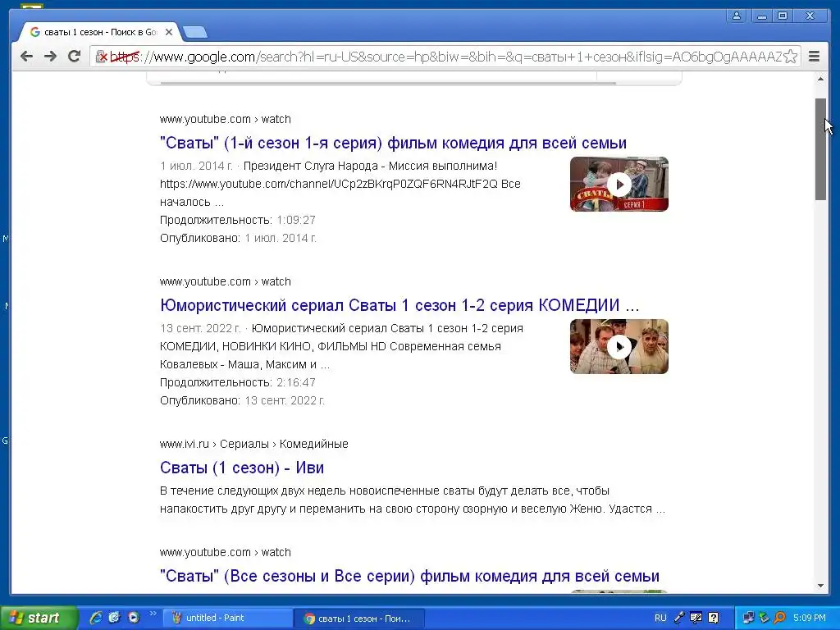This screenshot has width=840, height=630.
Task: Click the orange magnifier tray icon
Action: click(x=779, y=618)
